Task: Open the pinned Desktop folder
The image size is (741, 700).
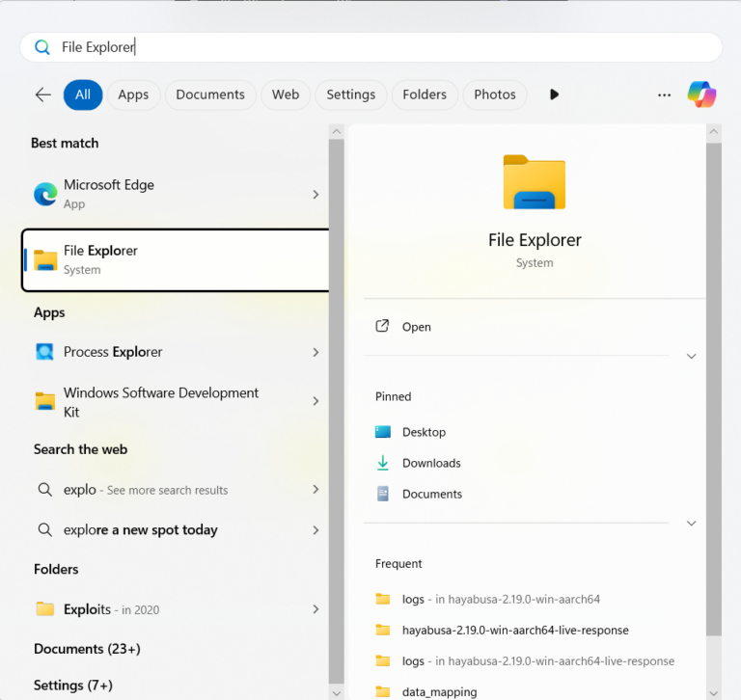Action: (424, 432)
